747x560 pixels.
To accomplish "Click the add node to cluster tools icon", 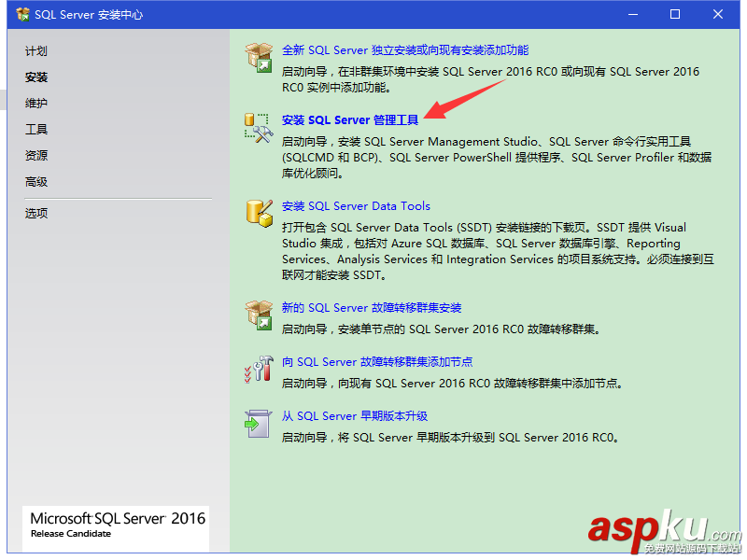I will 259,369.
